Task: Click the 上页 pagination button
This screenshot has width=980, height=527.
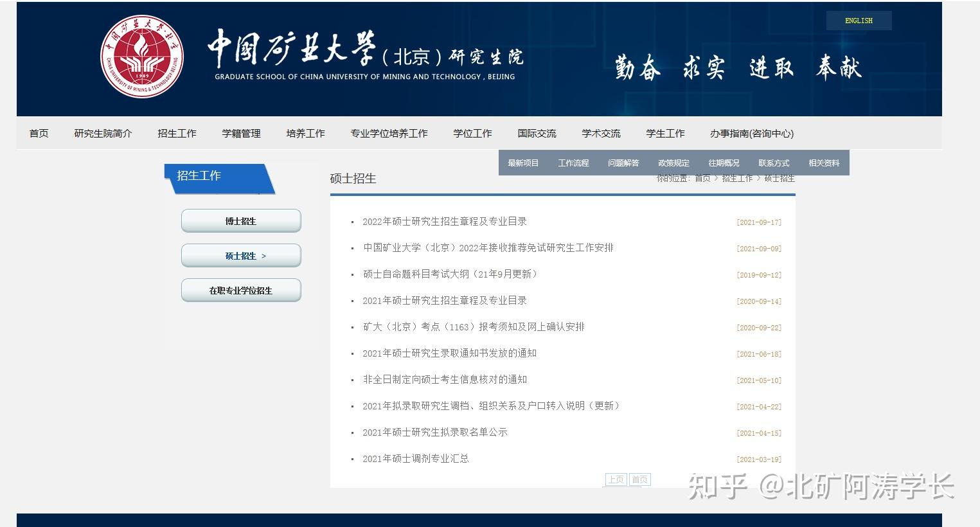Action: tap(616, 479)
